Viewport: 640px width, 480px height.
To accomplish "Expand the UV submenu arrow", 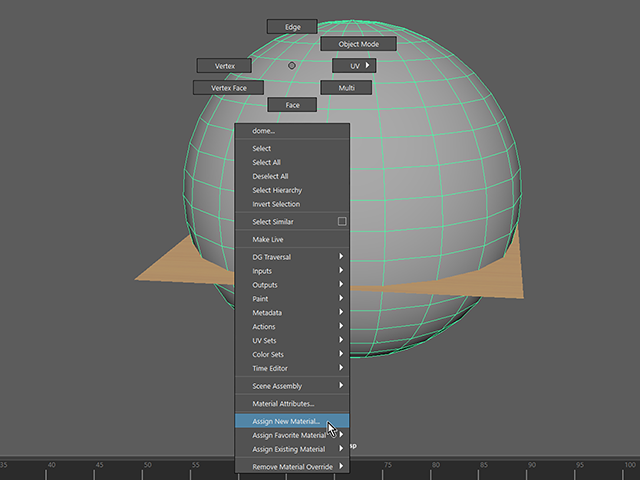I will (367, 65).
